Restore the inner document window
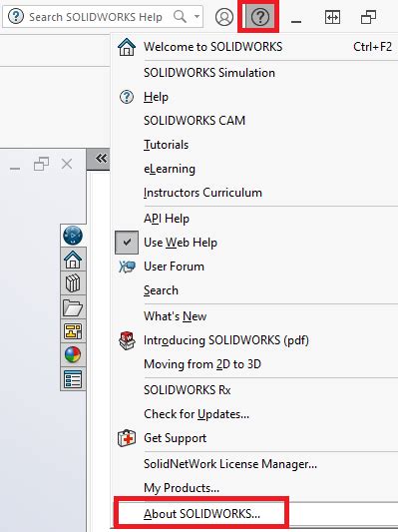Image resolution: width=398 pixels, height=532 pixels. (41, 164)
